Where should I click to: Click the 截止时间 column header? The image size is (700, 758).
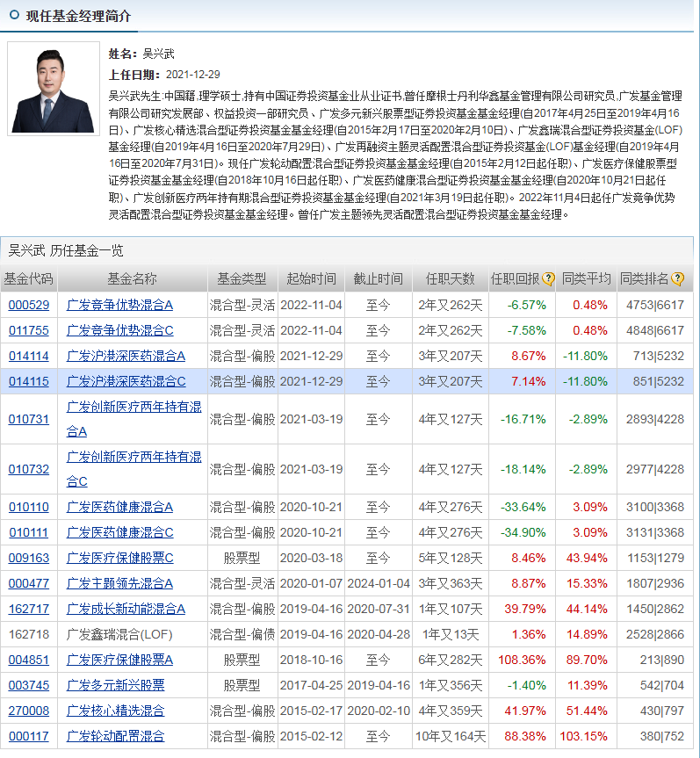pyautogui.click(x=379, y=279)
